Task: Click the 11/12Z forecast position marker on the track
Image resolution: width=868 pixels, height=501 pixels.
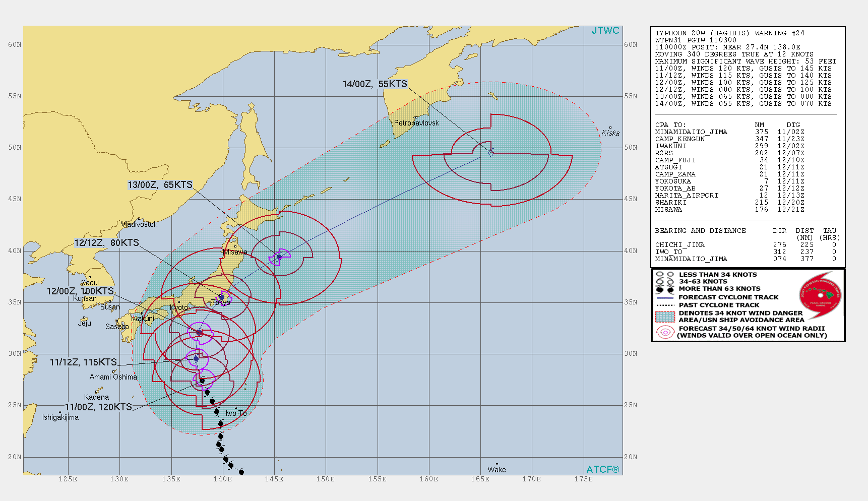Action: coord(196,359)
